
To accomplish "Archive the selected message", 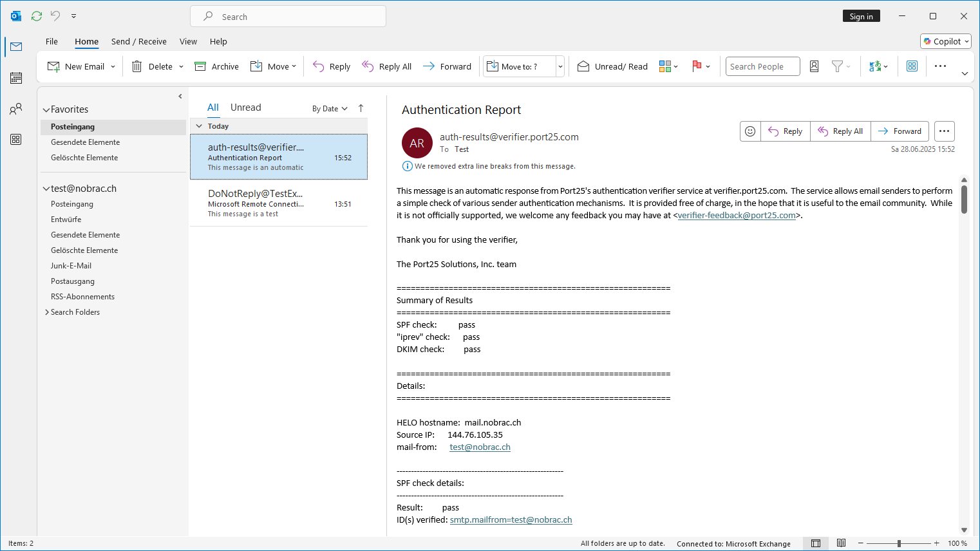I will [x=217, y=66].
